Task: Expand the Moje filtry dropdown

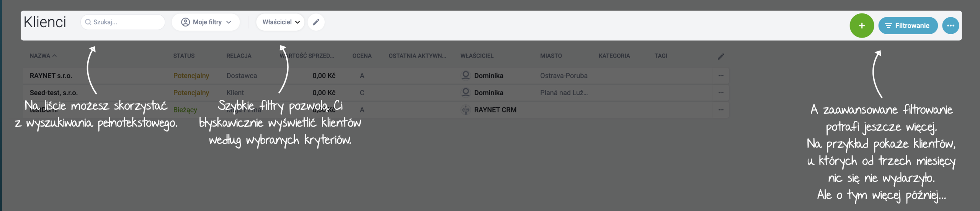Action: 206,22
